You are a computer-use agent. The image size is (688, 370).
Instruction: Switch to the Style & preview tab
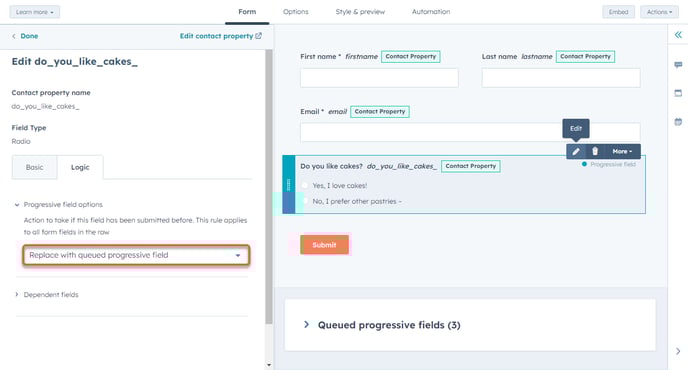[360, 12]
